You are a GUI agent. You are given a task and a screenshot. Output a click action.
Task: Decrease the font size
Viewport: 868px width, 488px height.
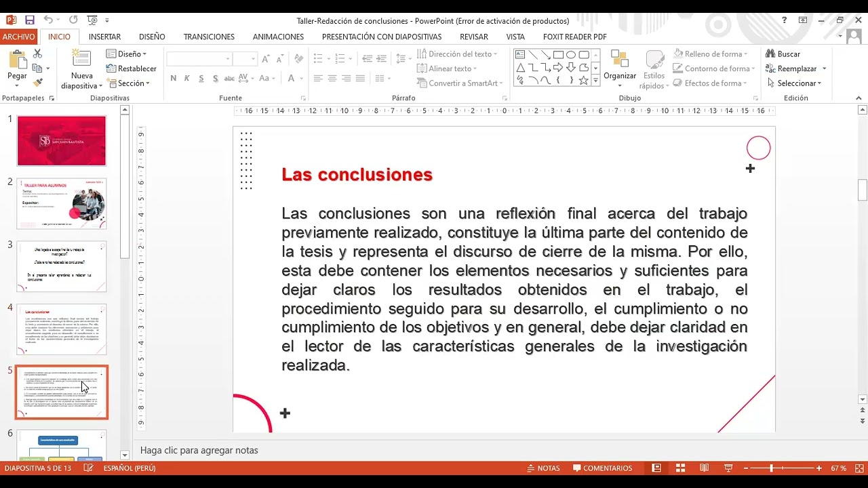280,59
